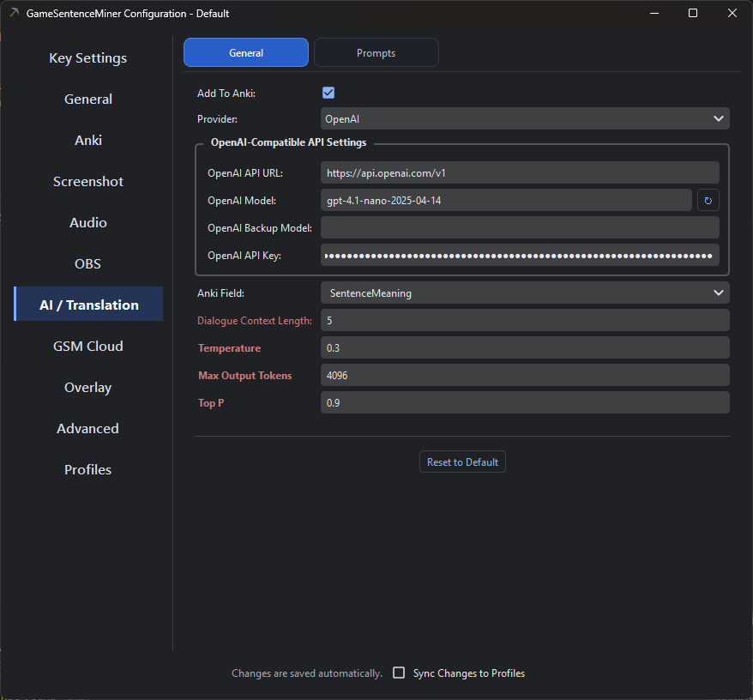Enable Sync Changes to Profiles checkbox
This screenshot has width=753, height=700.
tap(399, 673)
